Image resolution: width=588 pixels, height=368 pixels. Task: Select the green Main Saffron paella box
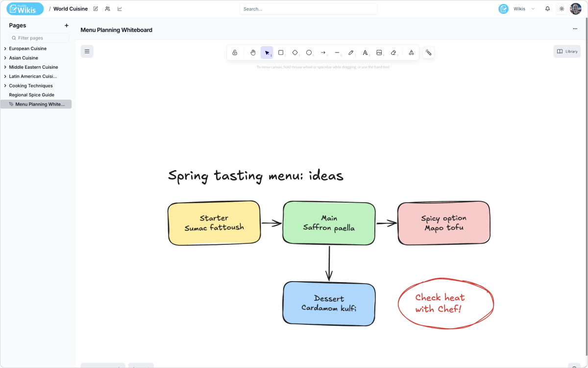329,223
